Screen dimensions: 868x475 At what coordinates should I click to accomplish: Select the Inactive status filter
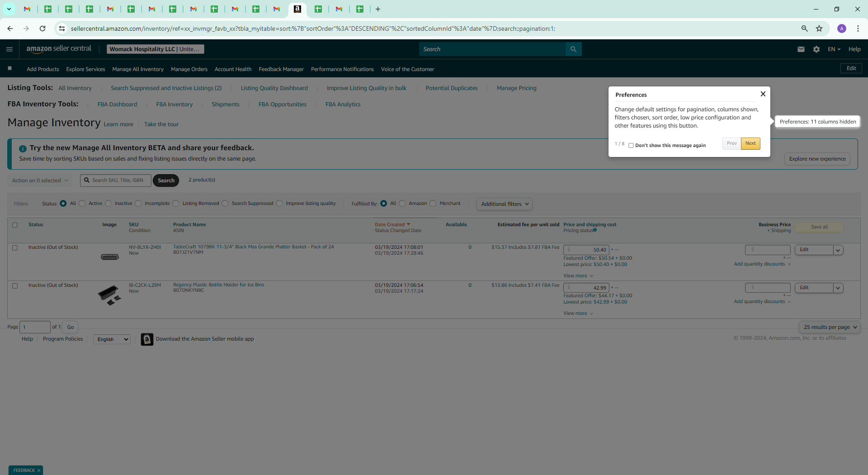point(108,204)
